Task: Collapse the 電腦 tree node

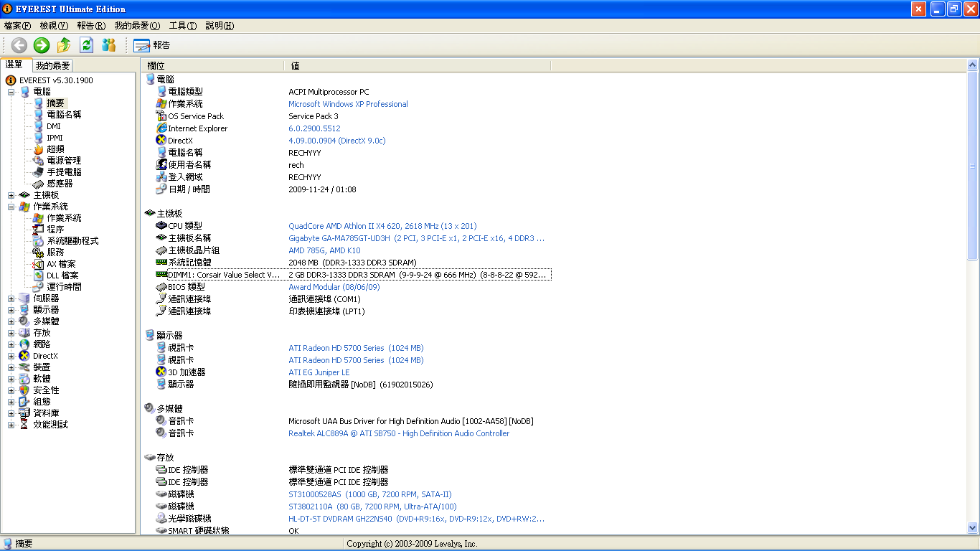Action: [x=11, y=92]
